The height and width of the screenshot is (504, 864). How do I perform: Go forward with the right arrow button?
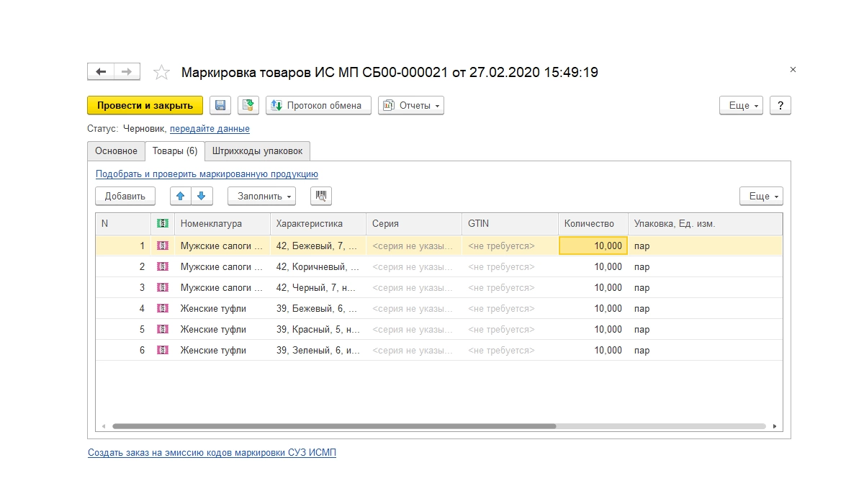coord(127,72)
